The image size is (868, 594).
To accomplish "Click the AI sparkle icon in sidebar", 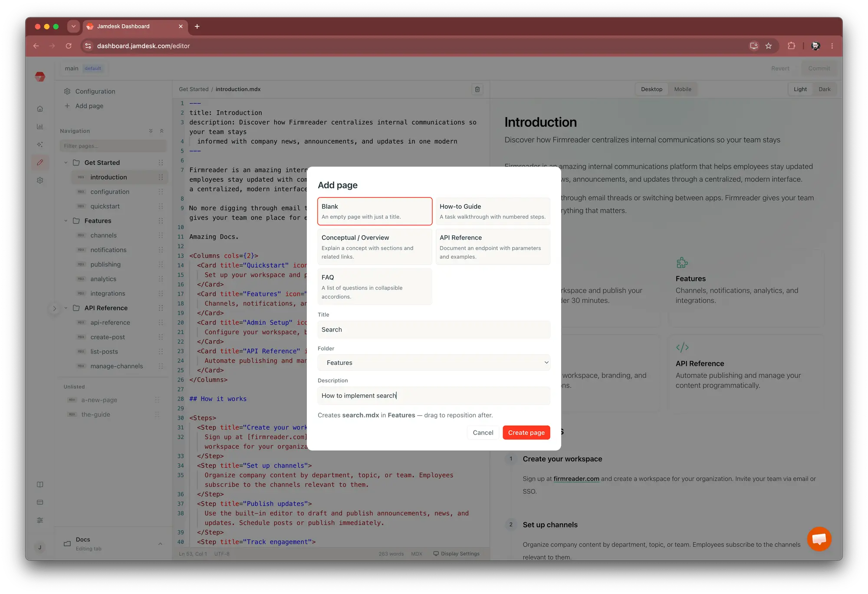I will (x=40, y=144).
